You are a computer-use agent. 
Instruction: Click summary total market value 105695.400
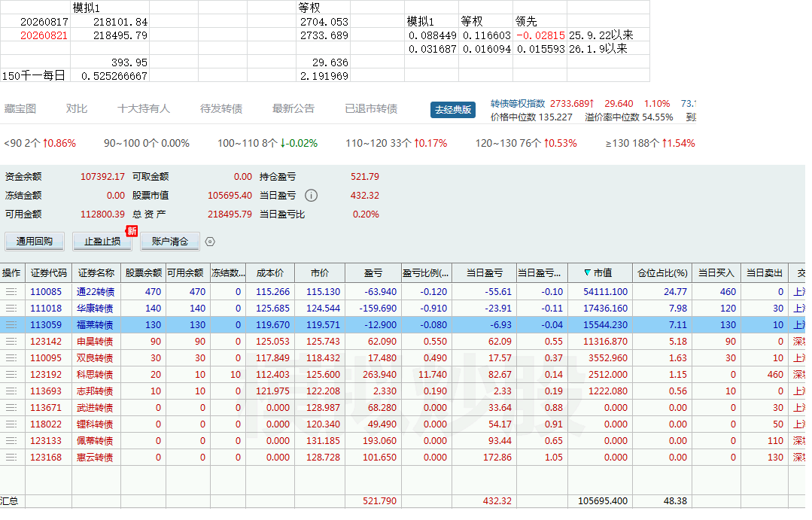pos(602,501)
